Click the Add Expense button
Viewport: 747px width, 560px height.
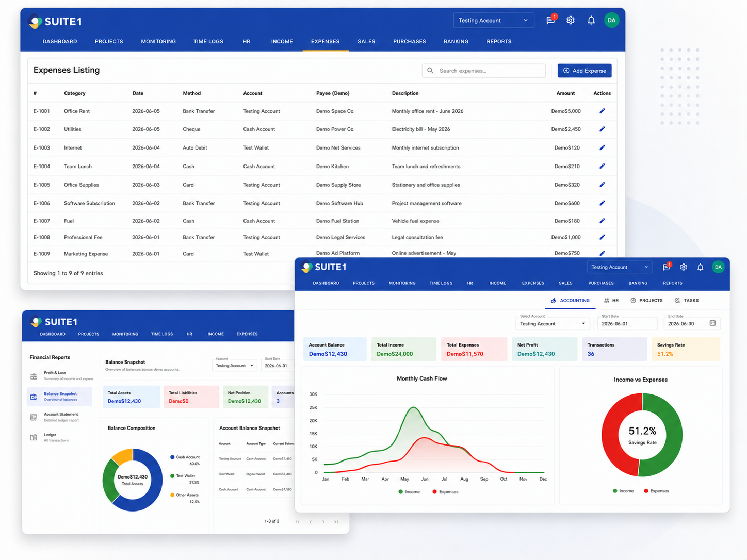tap(584, 71)
